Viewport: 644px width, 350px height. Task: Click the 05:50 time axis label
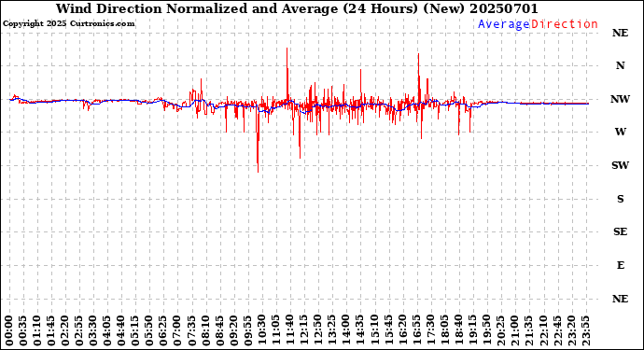tap(149, 331)
